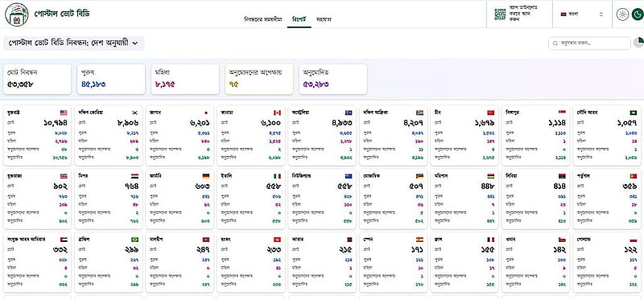Click Saudi Arabia total ১,০৫৭
This screenshot has height=299, width=644.
[x=627, y=122]
